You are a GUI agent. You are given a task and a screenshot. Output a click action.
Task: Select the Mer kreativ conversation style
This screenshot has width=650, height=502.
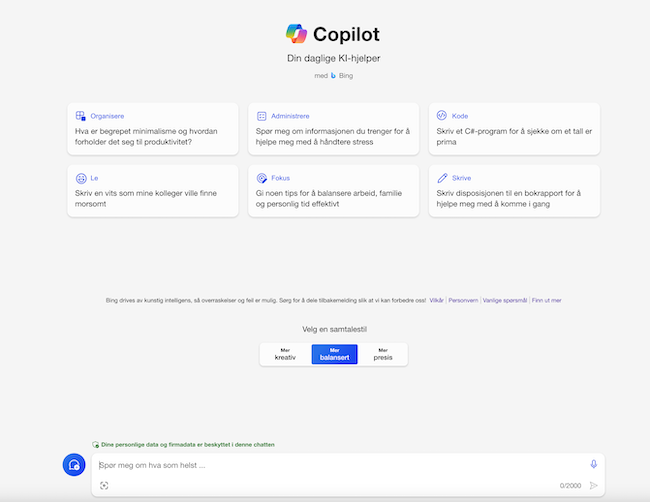pyautogui.click(x=285, y=354)
